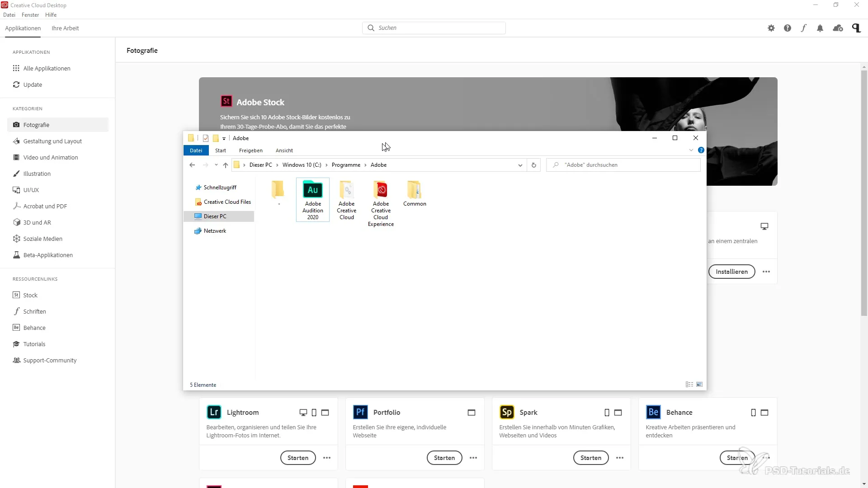Start Portfolio with Starten button
The width and height of the screenshot is (868, 488).
pos(444,458)
